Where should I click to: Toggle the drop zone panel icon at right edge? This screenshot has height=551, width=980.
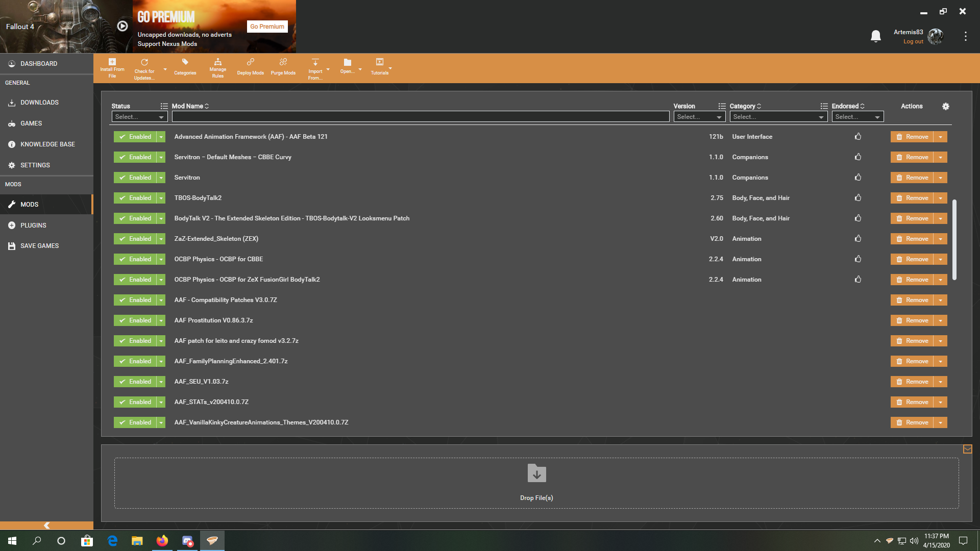967,449
